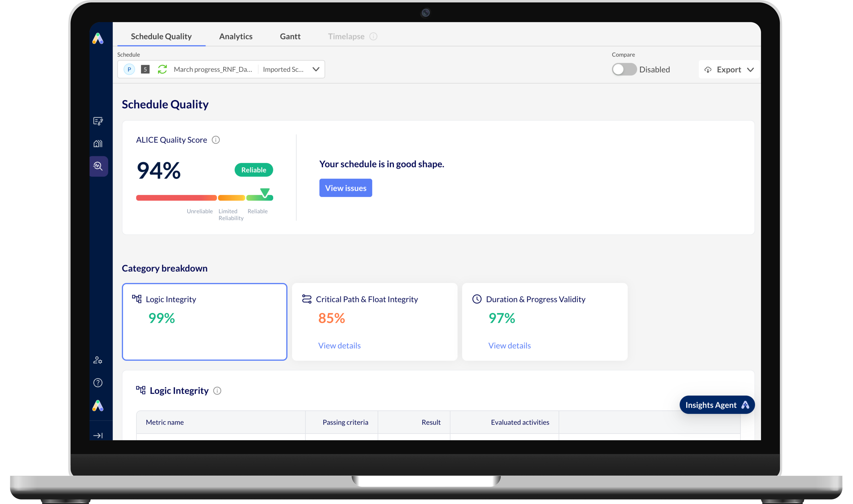
Task: Click the ALICE logo atop the sidebar
Action: pyautogui.click(x=98, y=38)
